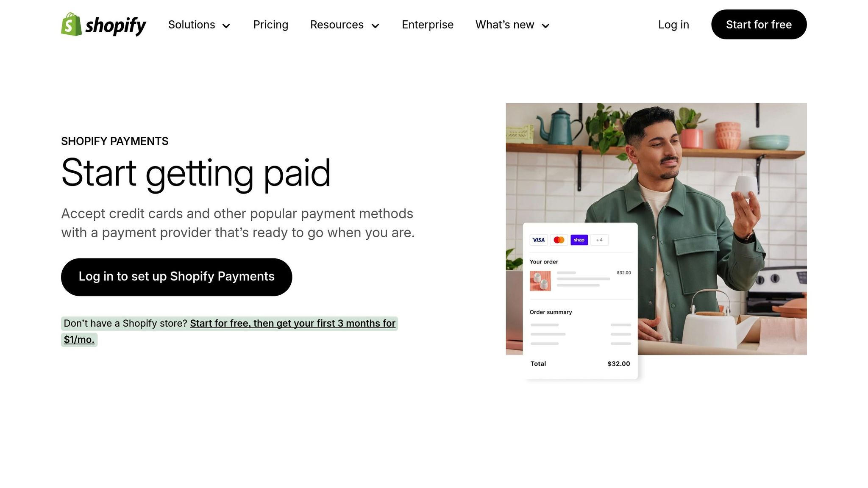Open the Enterprise page
Image resolution: width=868 pixels, height=488 pixels.
428,25
